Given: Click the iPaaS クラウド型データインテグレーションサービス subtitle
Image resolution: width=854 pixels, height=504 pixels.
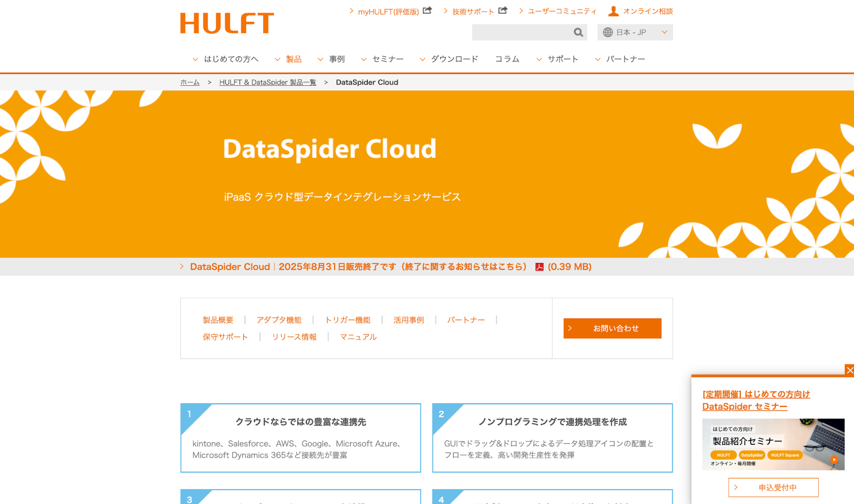Looking at the screenshot, I should (x=342, y=197).
